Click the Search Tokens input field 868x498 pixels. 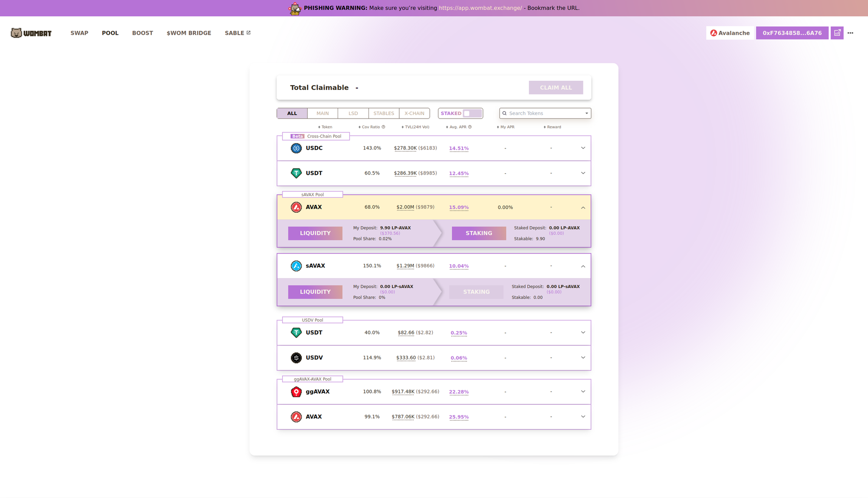click(545, 113)
